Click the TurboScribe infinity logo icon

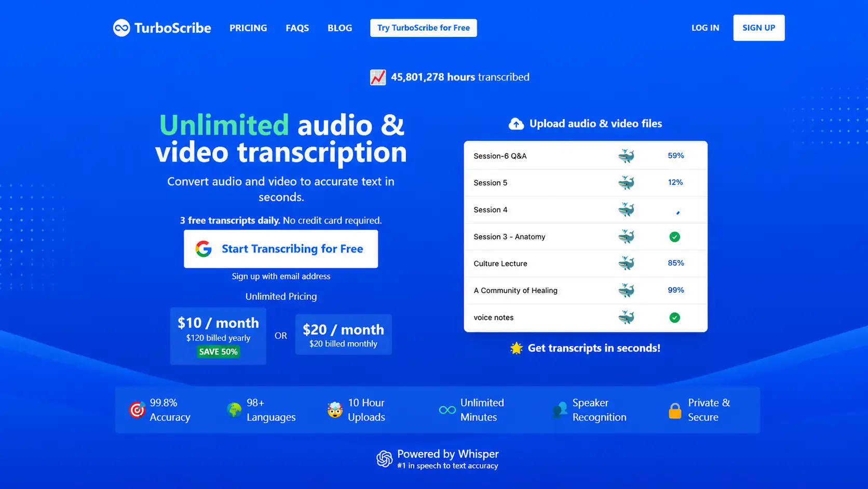(121, 28)
